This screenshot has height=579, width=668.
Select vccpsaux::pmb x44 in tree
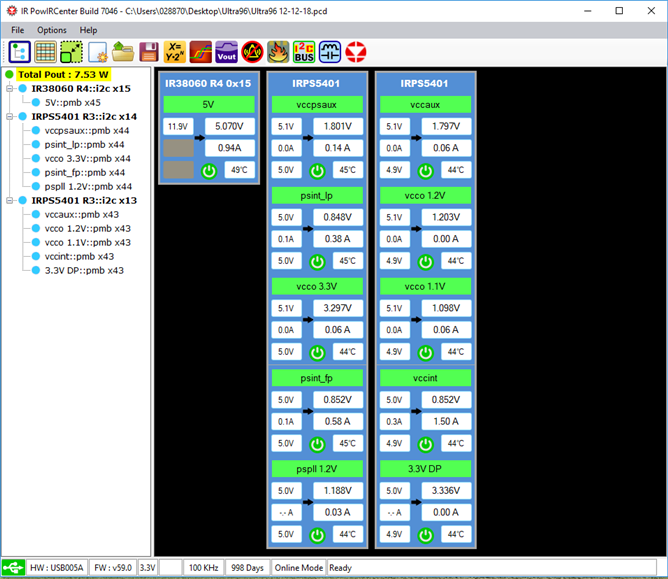pos(86,130)
